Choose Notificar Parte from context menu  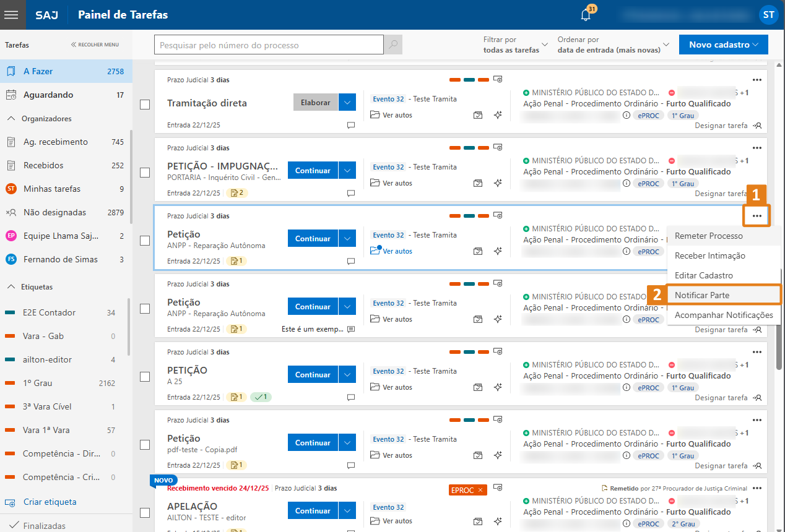click(702, 295)
